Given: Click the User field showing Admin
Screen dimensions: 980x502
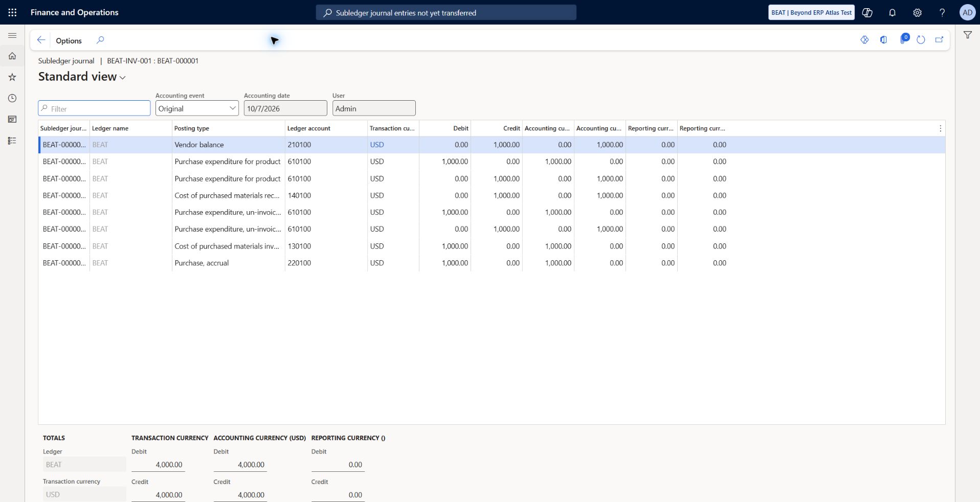Looking at the screenshot, I should [374, 108].
